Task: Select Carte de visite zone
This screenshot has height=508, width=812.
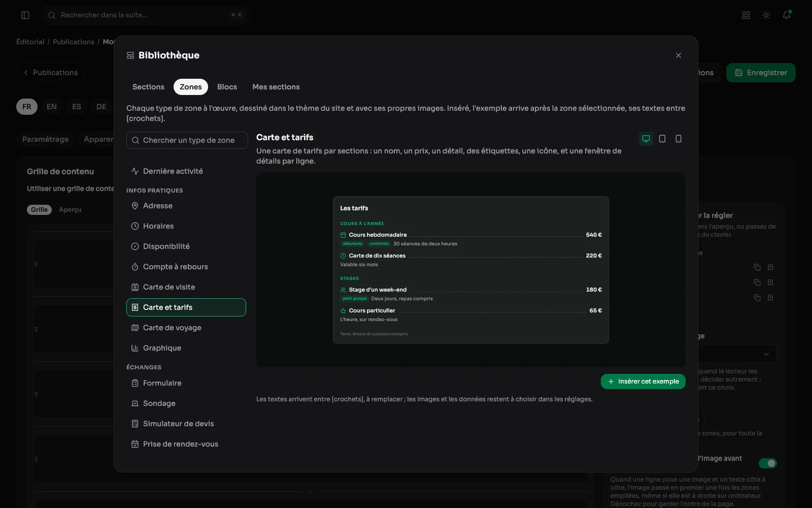Action: pos(186,287)
